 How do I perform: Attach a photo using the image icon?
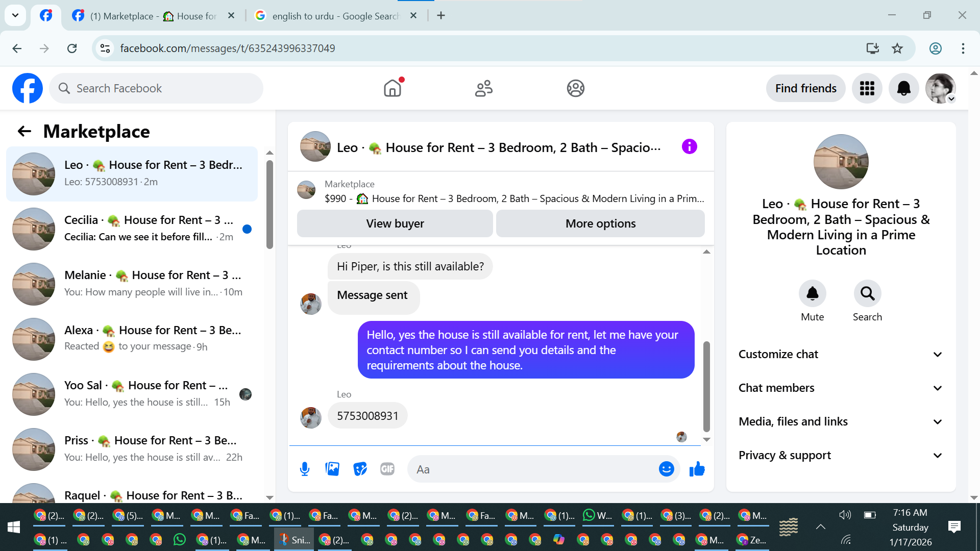tap(332, 469)
